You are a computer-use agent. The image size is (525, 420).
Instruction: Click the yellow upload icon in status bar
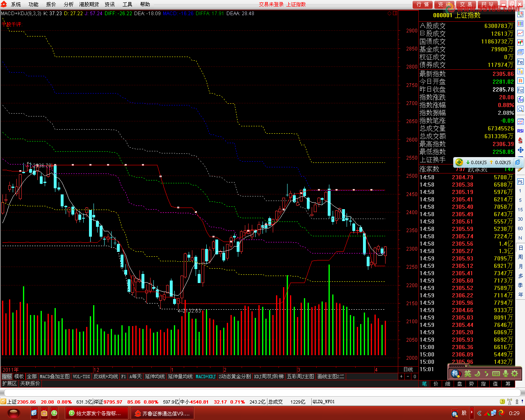coord(502,402)
